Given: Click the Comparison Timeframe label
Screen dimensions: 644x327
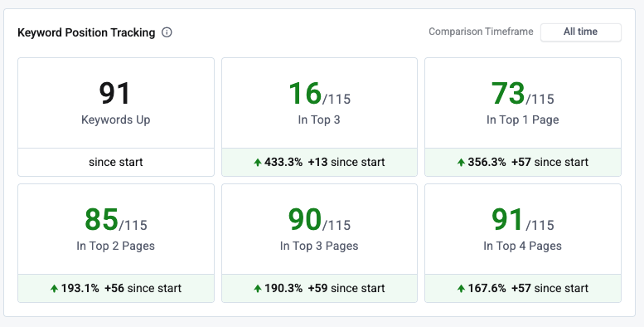Looking at the screenshot, I should coord(481,32).
